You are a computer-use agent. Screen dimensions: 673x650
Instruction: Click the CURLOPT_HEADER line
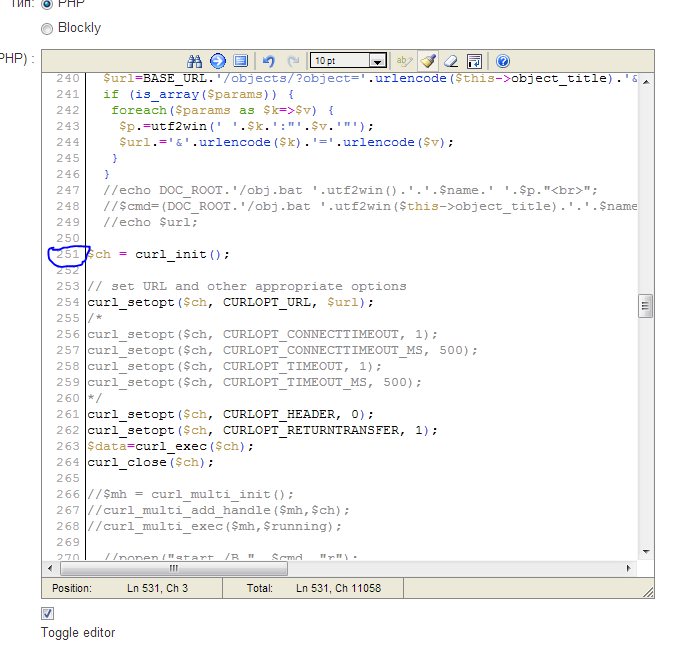(230, 414)
